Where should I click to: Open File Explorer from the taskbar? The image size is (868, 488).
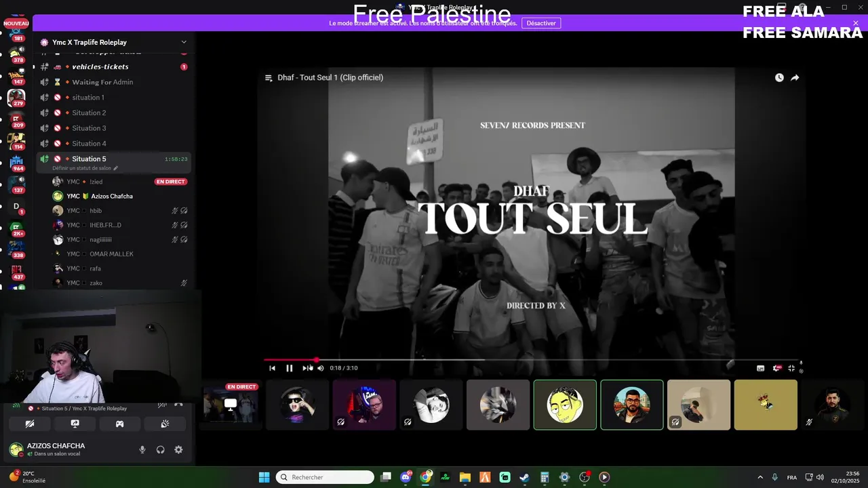pyautogui.click(x=465, y=477)
